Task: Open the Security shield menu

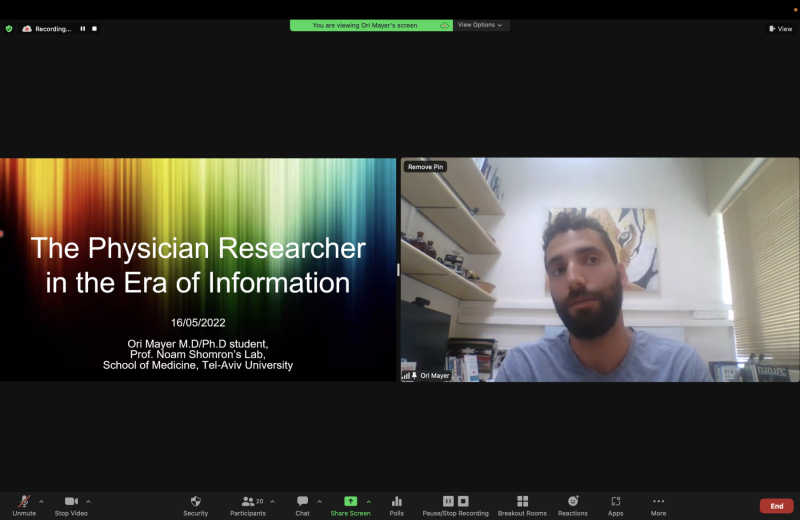Action: click(x=195, y=505)
